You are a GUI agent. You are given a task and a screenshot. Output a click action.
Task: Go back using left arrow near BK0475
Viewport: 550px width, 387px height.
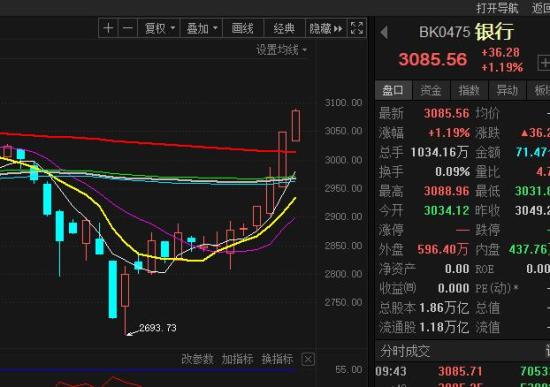point(384,32)
